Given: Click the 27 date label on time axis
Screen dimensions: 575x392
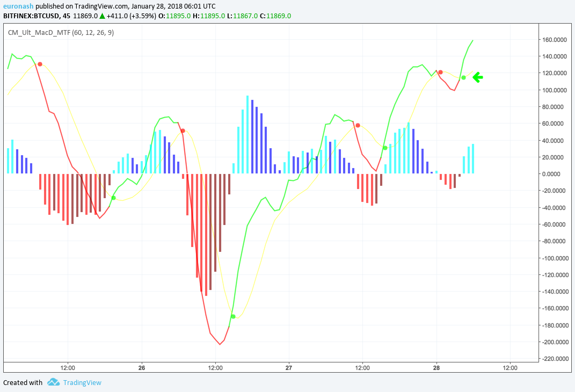Looking at the screenshot, I should [289, 368].
